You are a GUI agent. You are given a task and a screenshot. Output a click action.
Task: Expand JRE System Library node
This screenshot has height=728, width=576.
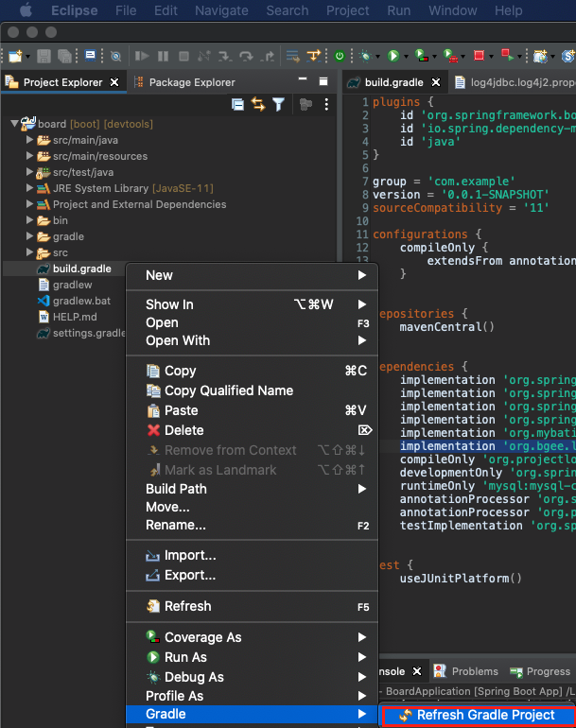click(29, 188)
